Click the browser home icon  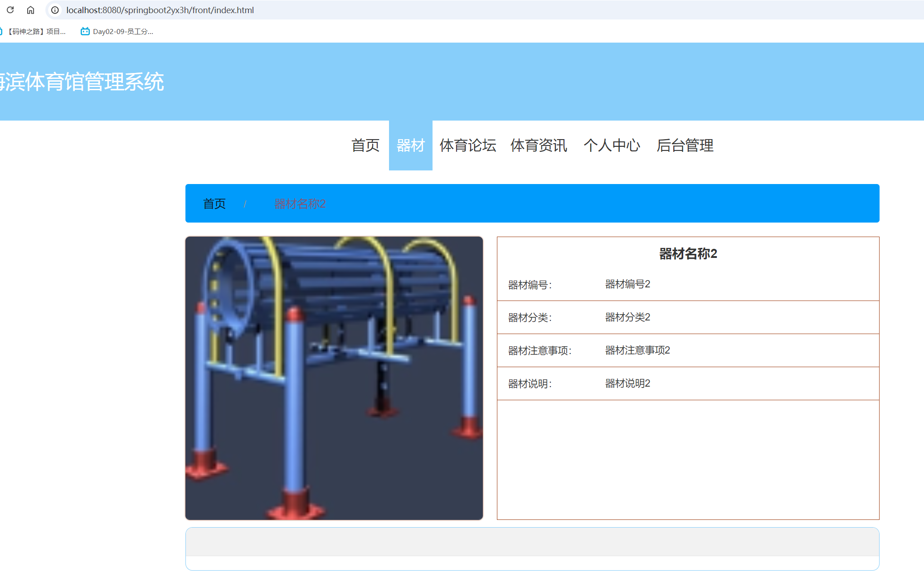pos(30,10)
